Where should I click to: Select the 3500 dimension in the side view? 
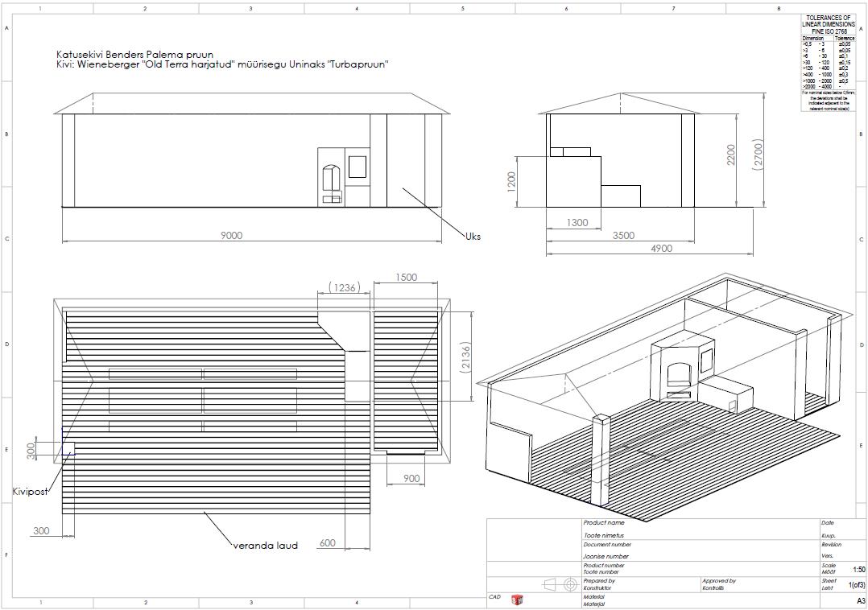coord(623,235)
